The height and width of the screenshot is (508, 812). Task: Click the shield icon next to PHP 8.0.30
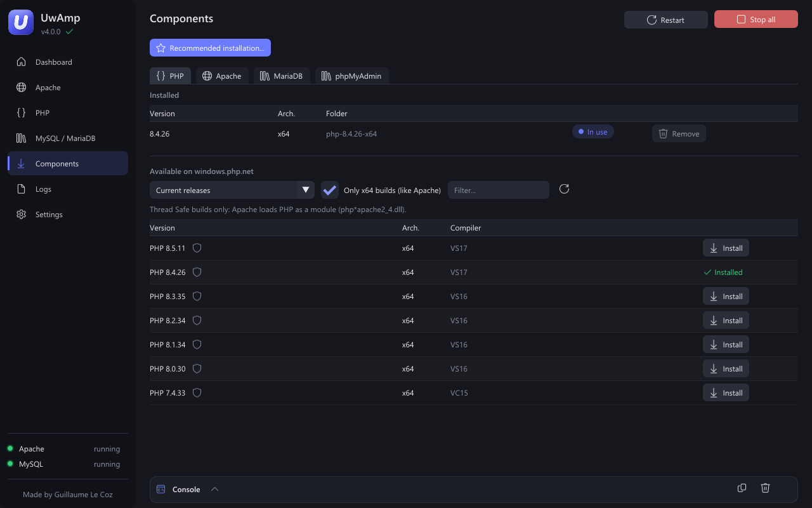pyautogui.click(x=197, y=369)
